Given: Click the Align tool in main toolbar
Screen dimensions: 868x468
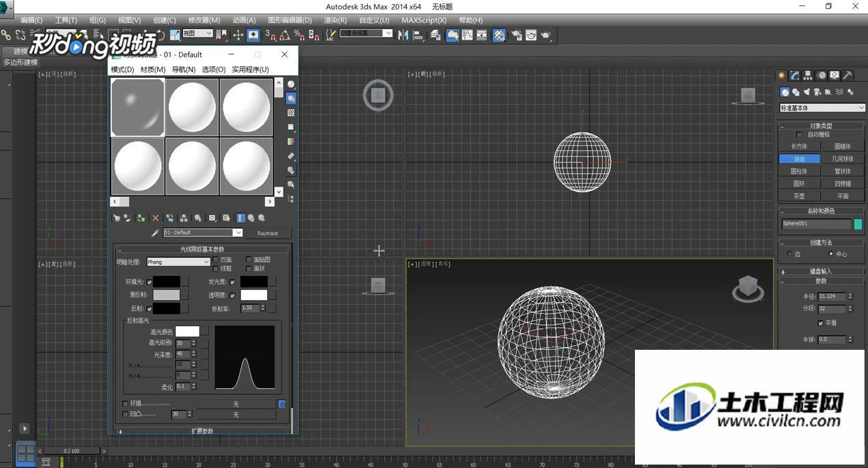Looking at the screenshot, I should 419,34.
